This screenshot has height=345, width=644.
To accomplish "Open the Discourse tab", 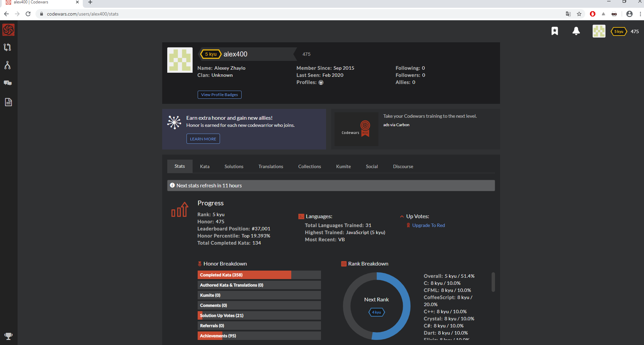I will click(403, 166).
